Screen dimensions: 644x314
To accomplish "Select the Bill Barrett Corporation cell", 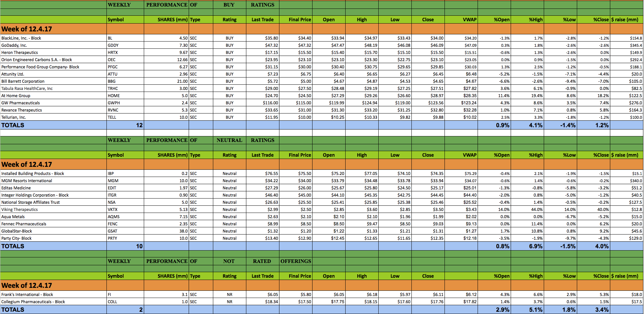I will [53, 81].
